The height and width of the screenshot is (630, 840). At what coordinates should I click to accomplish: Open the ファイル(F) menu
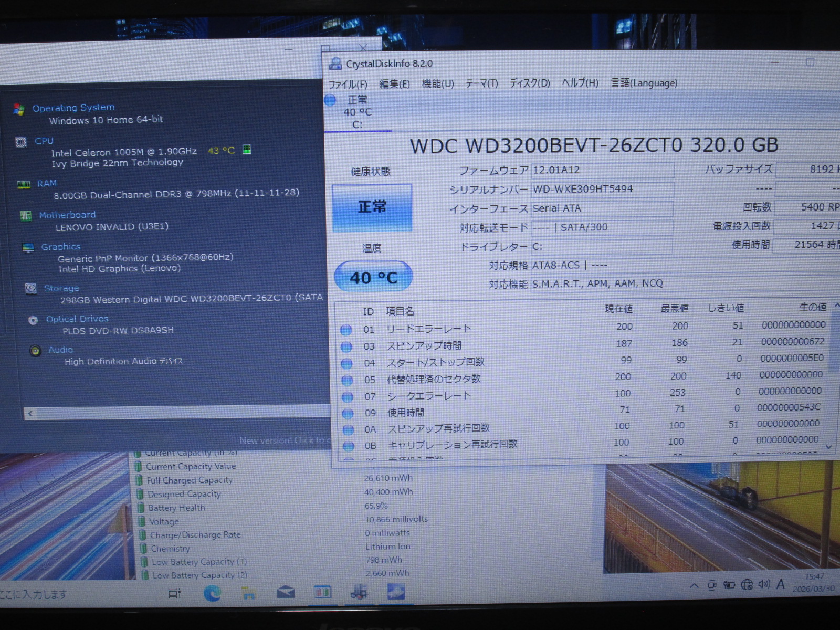[x=348, y=84]
